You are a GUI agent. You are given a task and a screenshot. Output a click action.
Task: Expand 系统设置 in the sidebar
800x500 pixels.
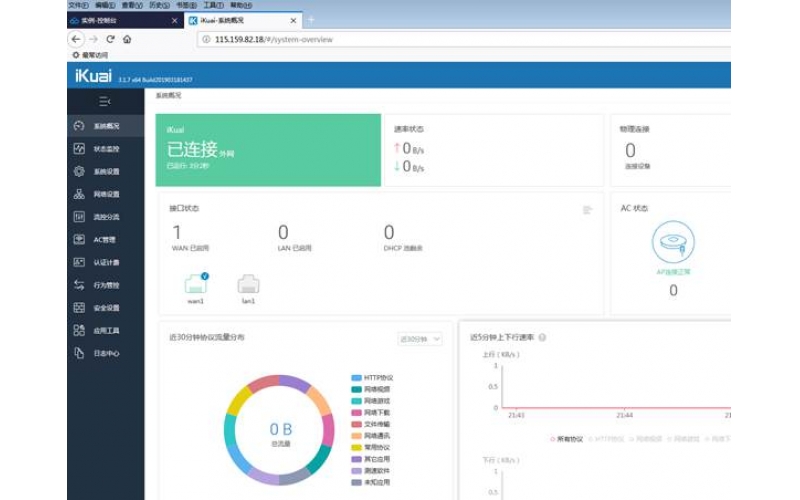coord(106,171)
